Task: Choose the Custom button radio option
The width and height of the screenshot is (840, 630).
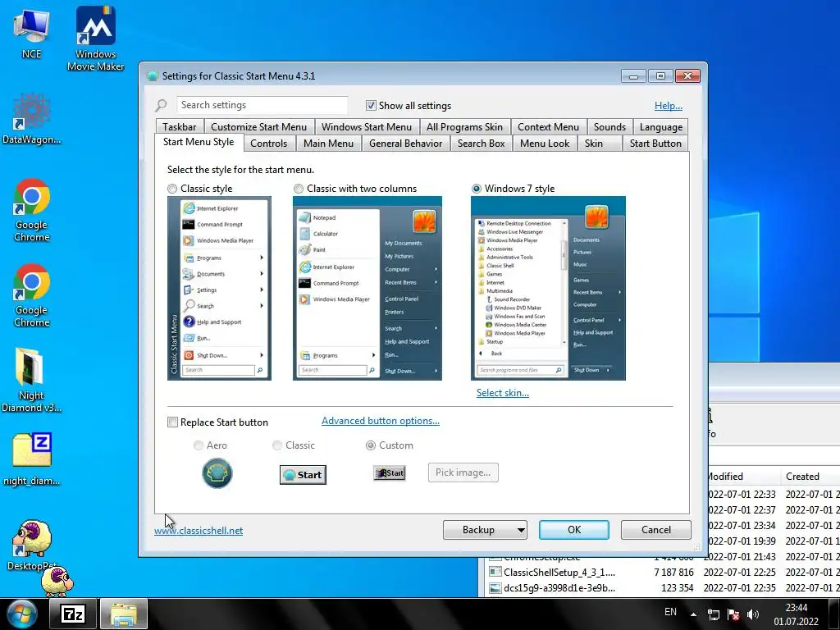Action: (x=370, y=445)
